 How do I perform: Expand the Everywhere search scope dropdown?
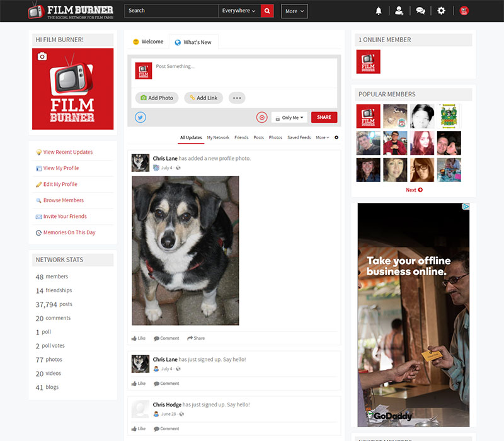tap(239, 11)
